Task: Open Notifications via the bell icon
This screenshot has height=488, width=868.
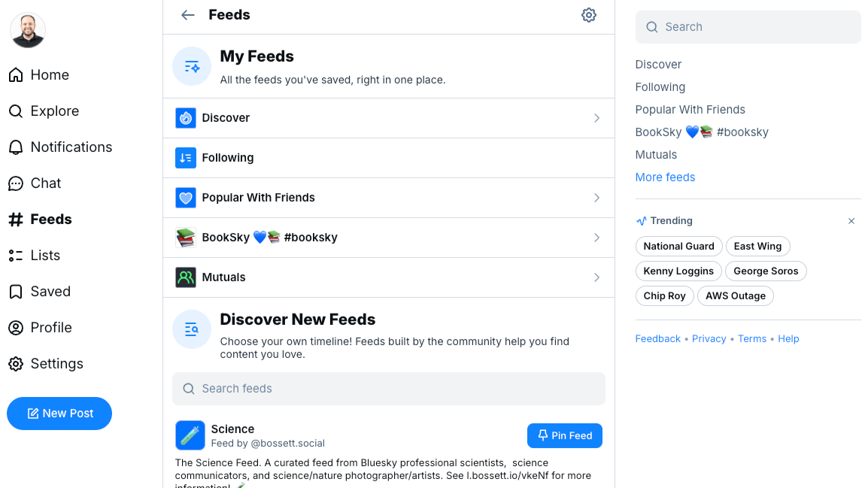Action: [x=16, y=147]
